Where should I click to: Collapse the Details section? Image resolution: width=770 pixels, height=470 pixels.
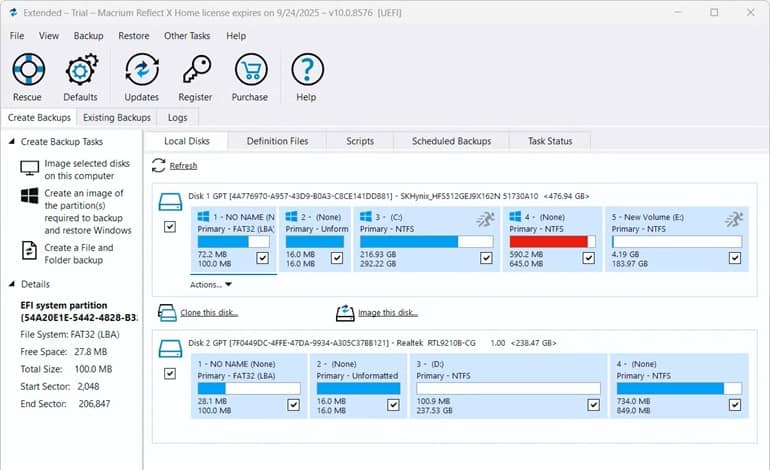click(12, 284)
